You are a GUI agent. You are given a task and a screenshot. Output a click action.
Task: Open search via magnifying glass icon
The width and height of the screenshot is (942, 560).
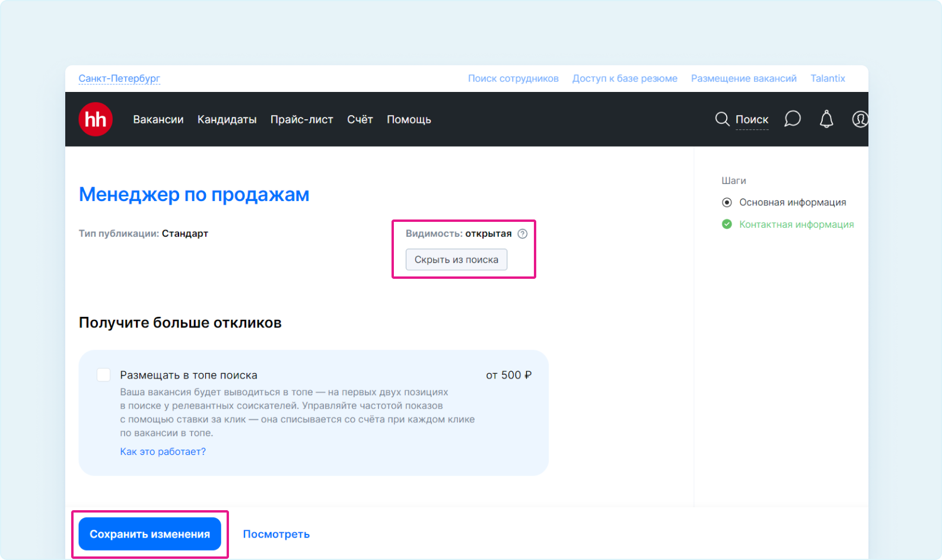click(722, 119)
